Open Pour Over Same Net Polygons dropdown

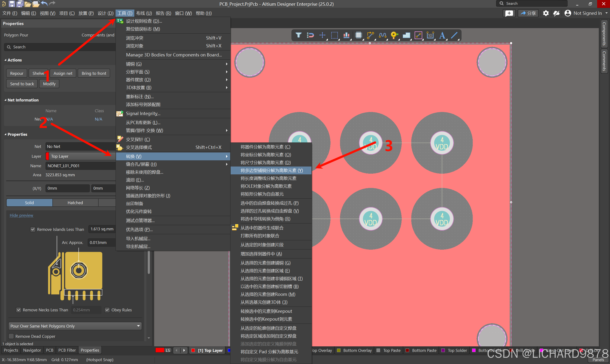click(75, 326)
